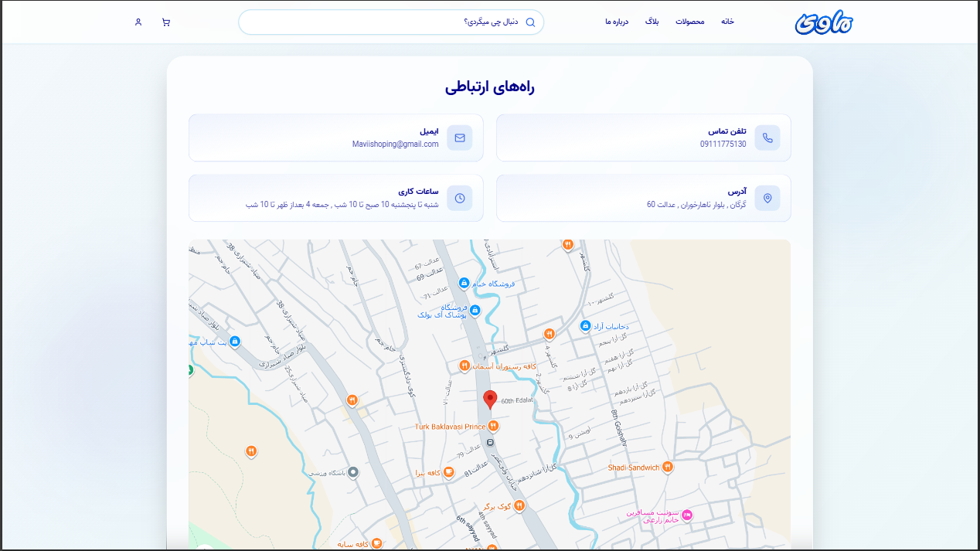Image resolution: width=980 pixels, height=551 pixels.
Task: Open the shopping cart icon
Action: coord(166,22)
